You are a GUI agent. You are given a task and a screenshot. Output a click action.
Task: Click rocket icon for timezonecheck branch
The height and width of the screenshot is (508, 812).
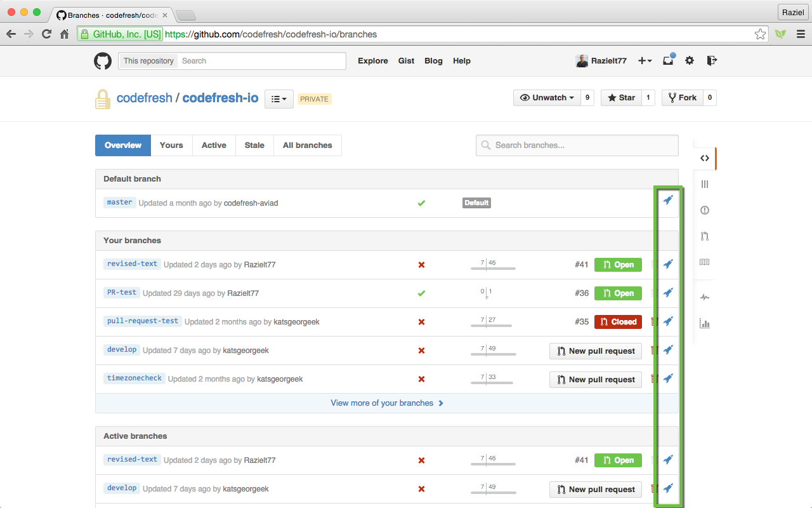[668, 378]
